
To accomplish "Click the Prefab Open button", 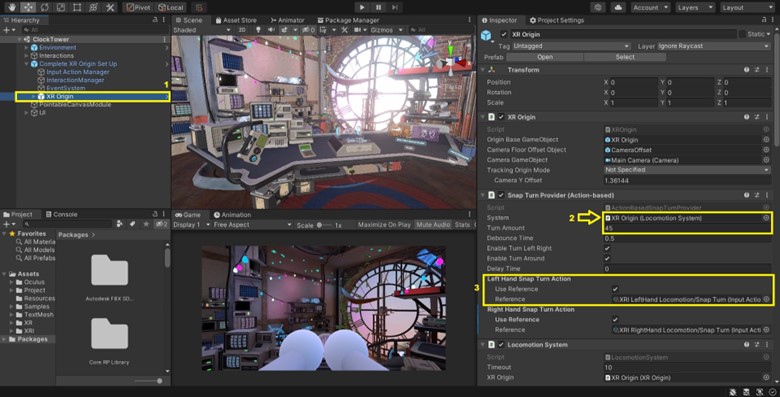I will click(545, 57).
